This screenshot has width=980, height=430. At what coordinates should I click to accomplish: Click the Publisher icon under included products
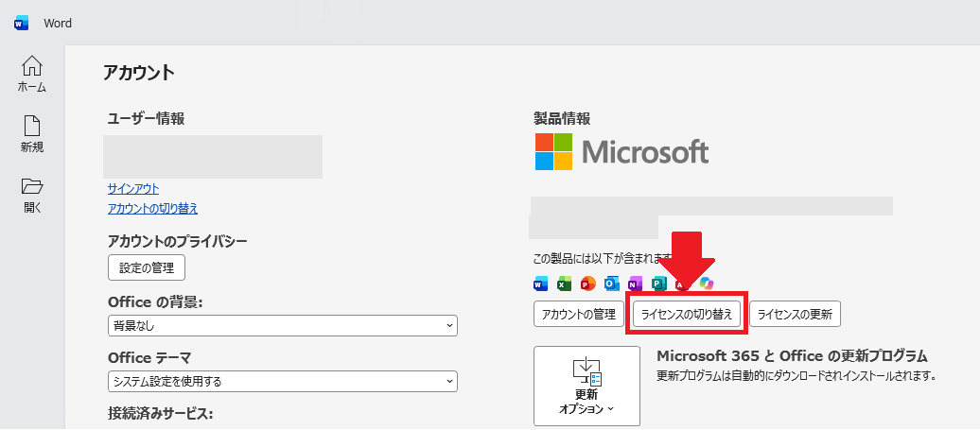pyautogui.click(x=659, y=284)
